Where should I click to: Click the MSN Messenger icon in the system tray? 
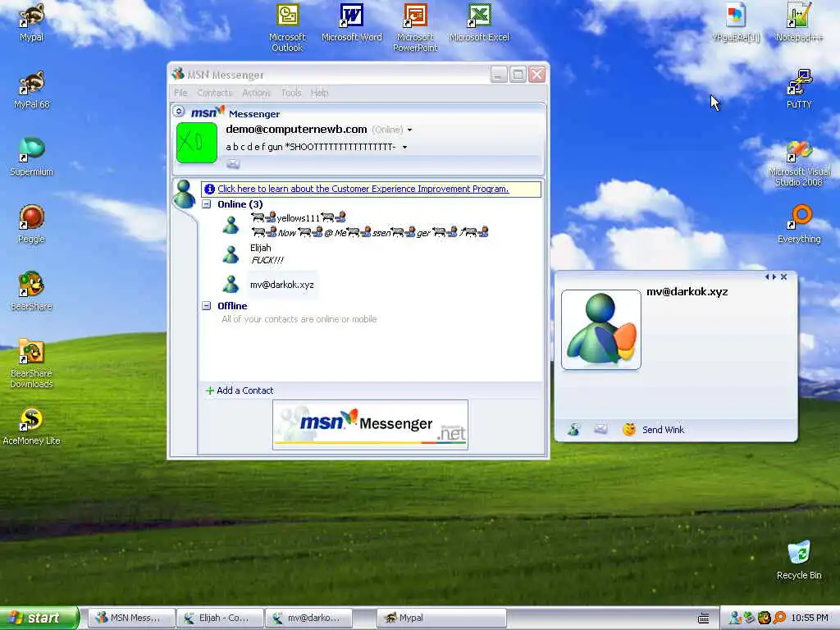(735, 619)
